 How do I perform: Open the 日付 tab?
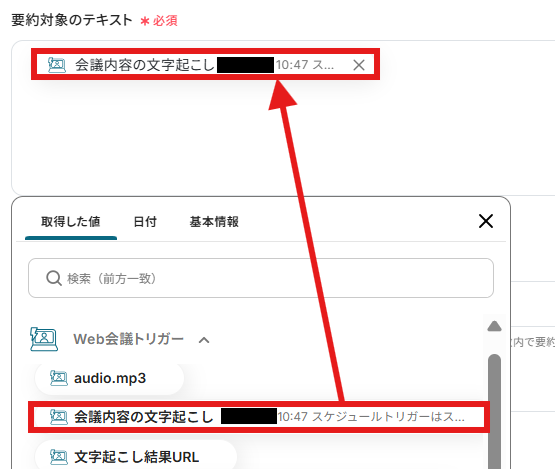pos(145,222)
